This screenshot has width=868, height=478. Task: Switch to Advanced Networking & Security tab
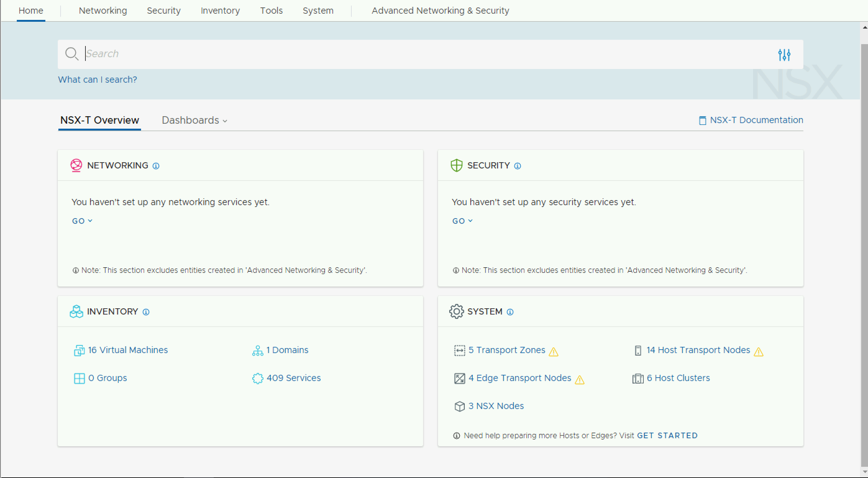(x=440, y=11)
